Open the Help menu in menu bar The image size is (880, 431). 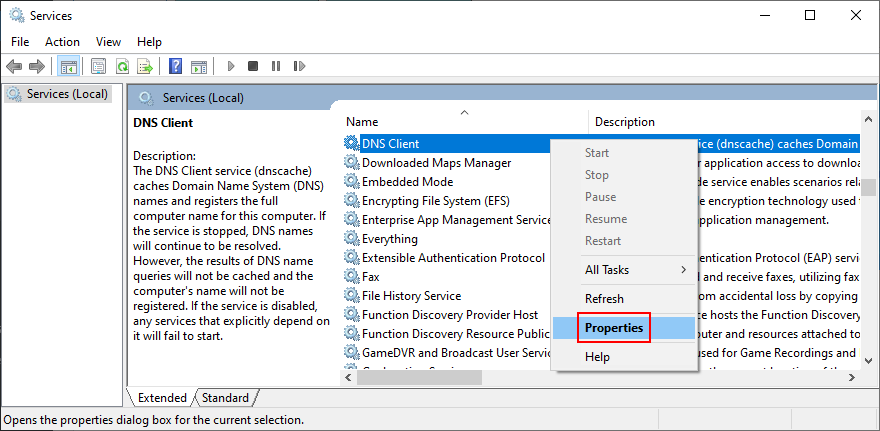click(x=149, y=42)
